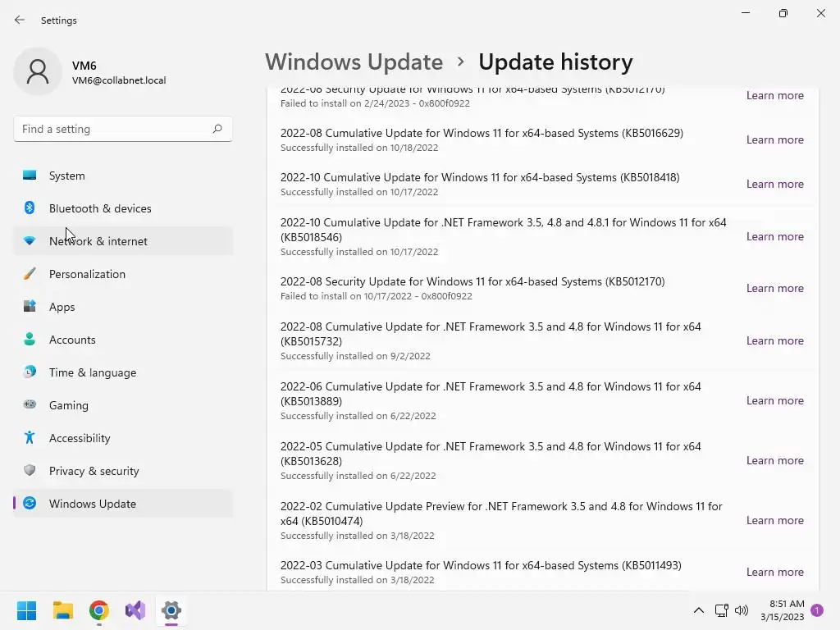Launch Google Chrome from the taskbar
Image resolution: width=840 pixels, height=630 pixels.
point(99,610)
